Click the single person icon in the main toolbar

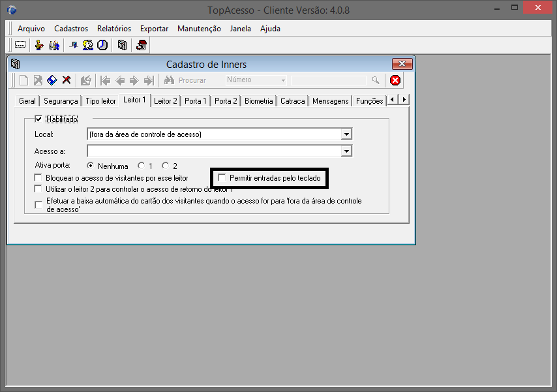click(39, 45)
